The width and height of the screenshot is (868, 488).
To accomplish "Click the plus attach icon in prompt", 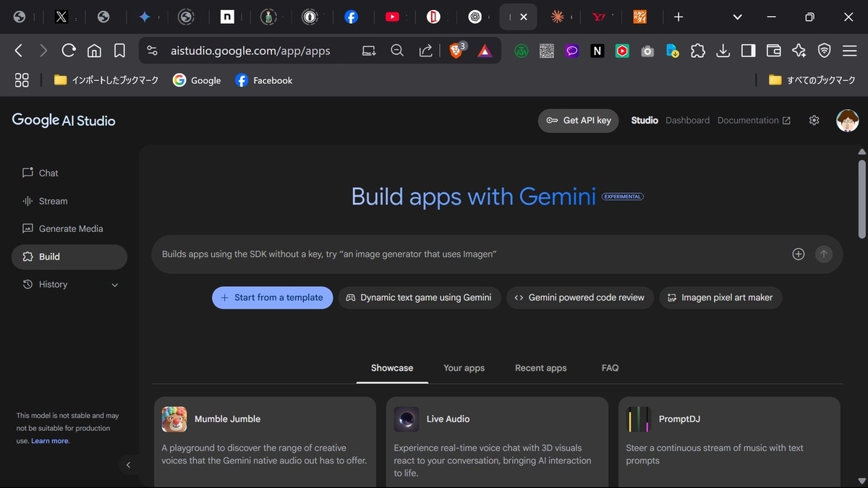I will point(799,254).
